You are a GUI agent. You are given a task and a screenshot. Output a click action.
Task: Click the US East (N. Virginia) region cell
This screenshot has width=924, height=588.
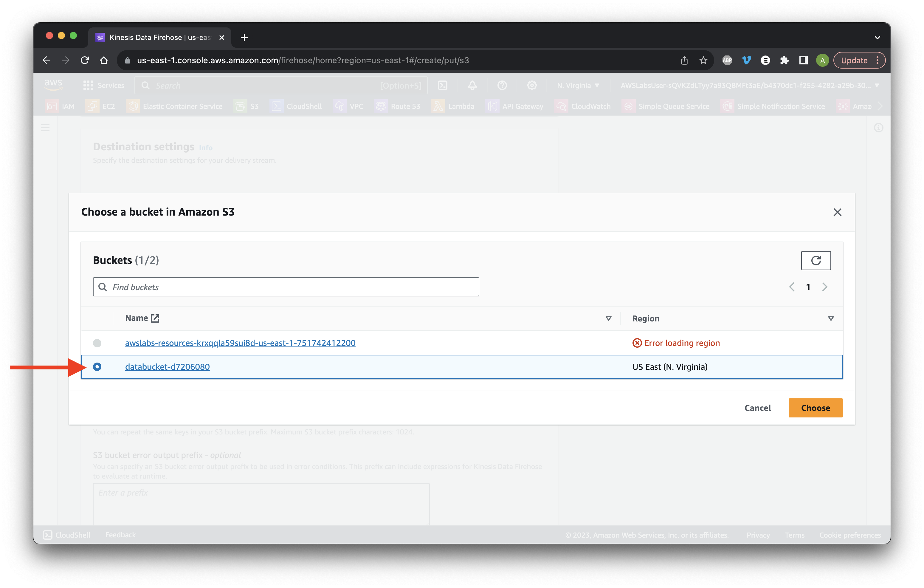point(670,366)
